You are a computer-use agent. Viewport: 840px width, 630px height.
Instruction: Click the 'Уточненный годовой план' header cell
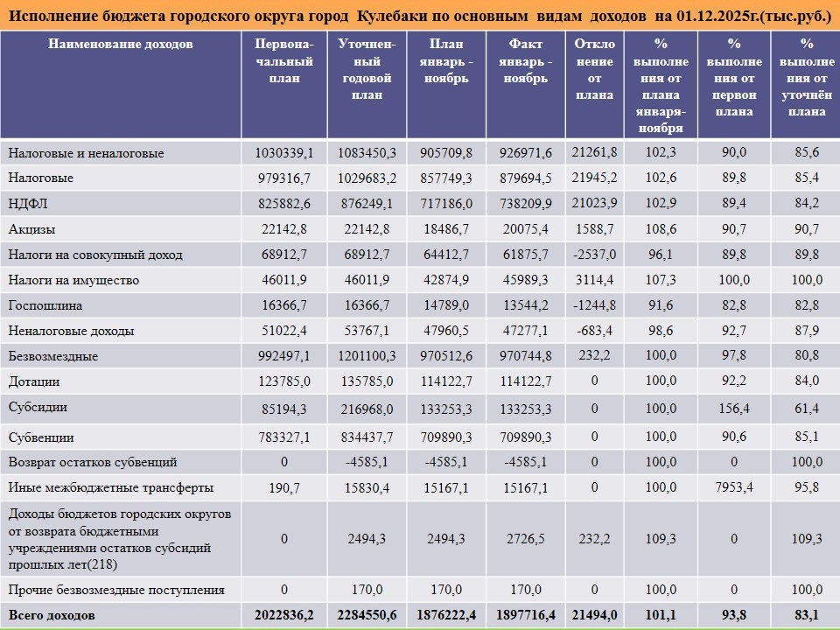367,69
